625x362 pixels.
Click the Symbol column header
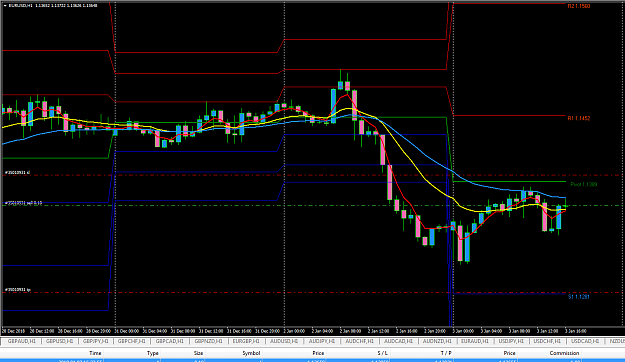click(x=251, y=353)
